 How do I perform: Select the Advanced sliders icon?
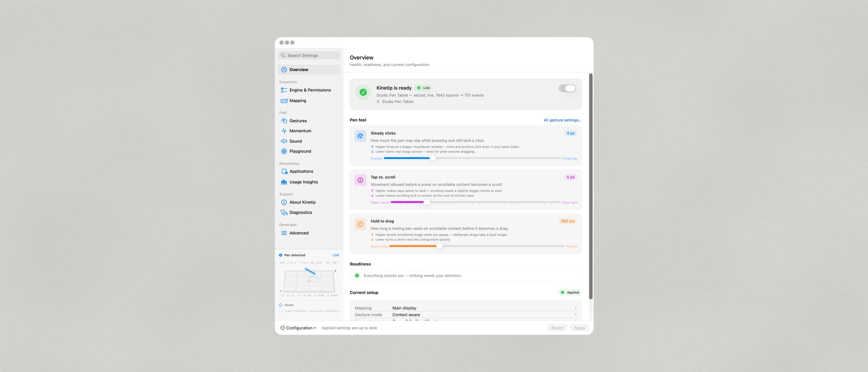pos(284,233)
